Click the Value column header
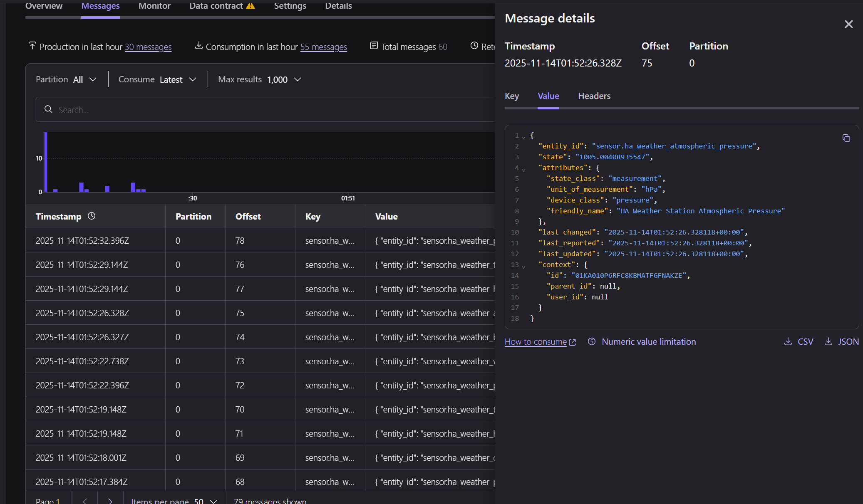The width and height of the screenshot is (863, 504). (x=386, y=216)
